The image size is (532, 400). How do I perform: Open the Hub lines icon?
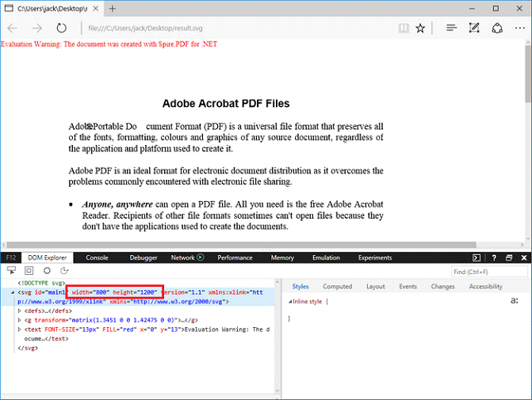[x=451, y=29]
